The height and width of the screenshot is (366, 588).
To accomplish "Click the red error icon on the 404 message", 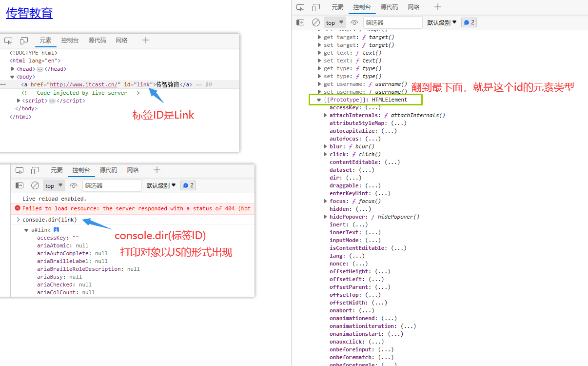I will [x=18, y=208].
